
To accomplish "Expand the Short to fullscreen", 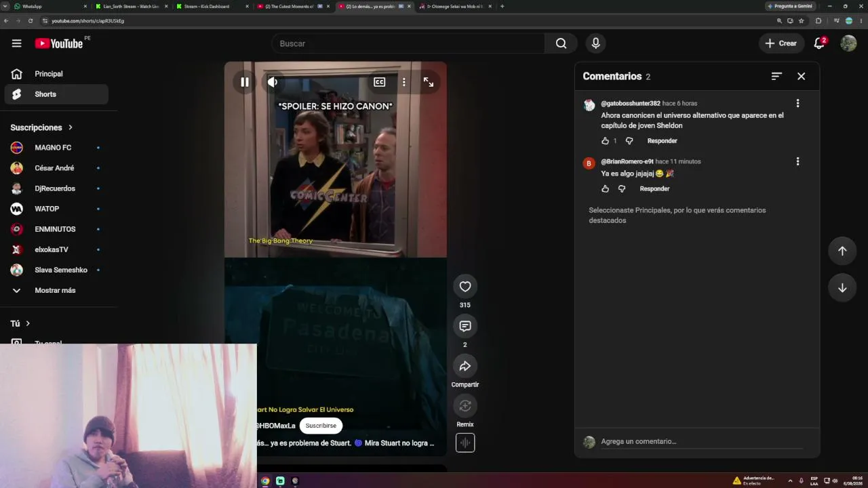I will point(429,82).
